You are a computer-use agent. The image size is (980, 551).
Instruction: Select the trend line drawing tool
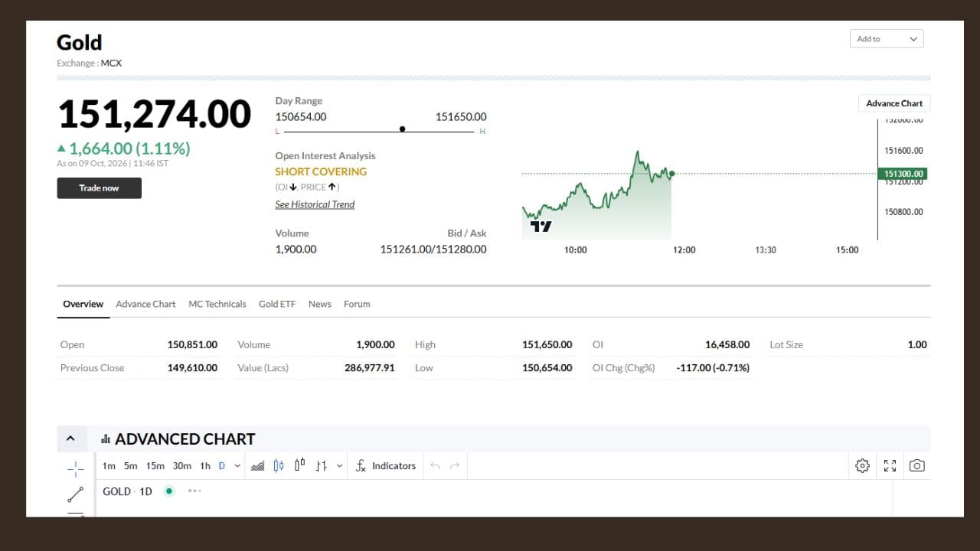click(75, 494)
